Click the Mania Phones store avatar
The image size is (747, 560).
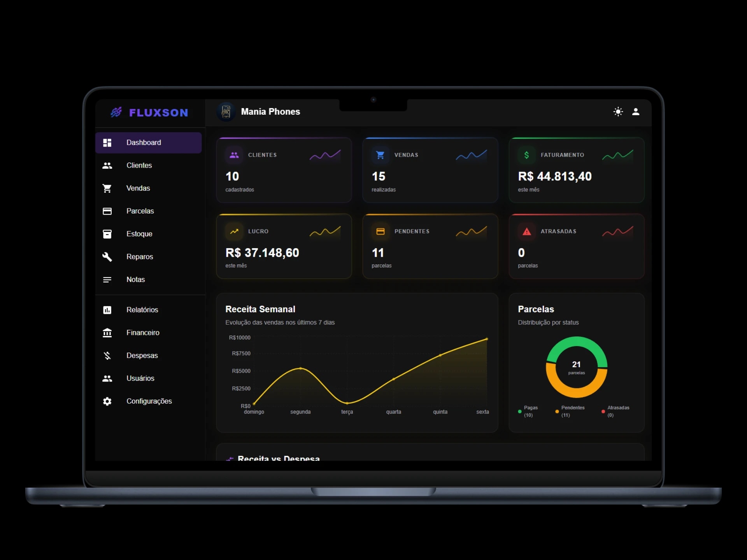226,112
